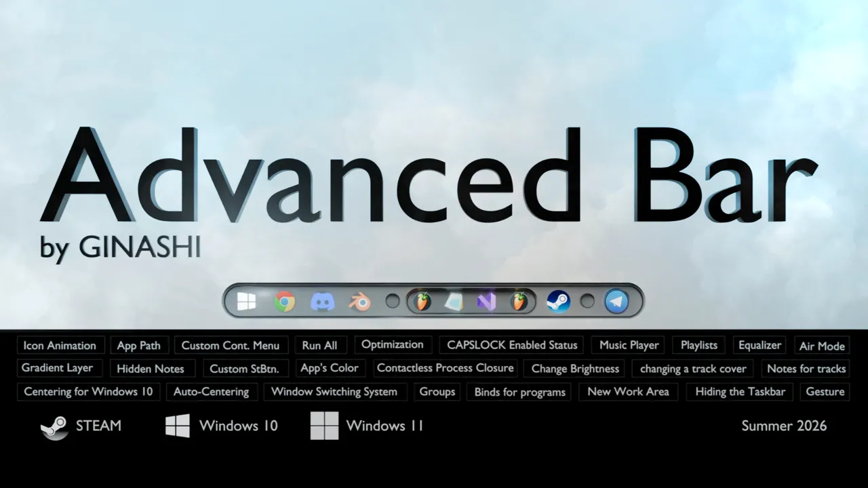Select the App's Color tag

click(x=330, y=368)
